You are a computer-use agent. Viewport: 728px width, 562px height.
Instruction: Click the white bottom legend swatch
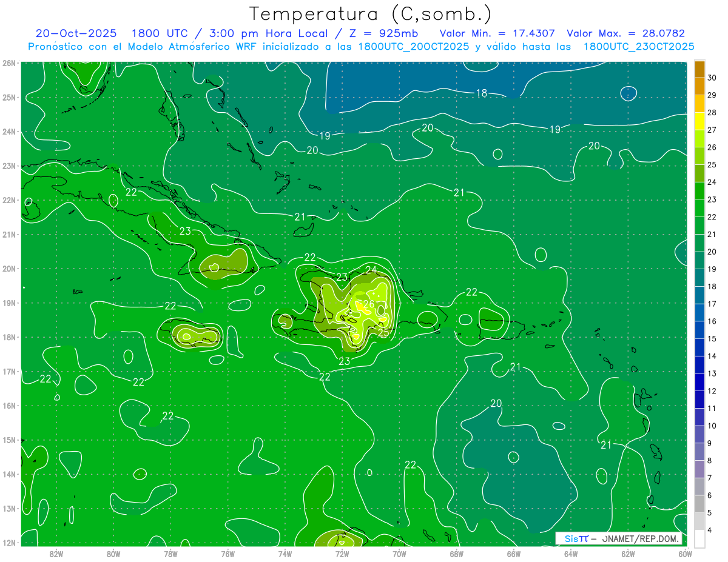(699, 538)
